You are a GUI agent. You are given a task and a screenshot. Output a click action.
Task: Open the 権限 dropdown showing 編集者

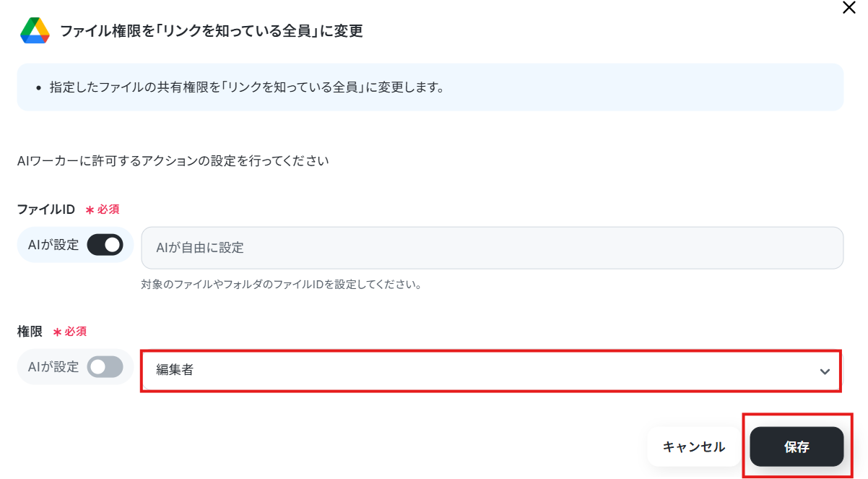tap(491, 371)
